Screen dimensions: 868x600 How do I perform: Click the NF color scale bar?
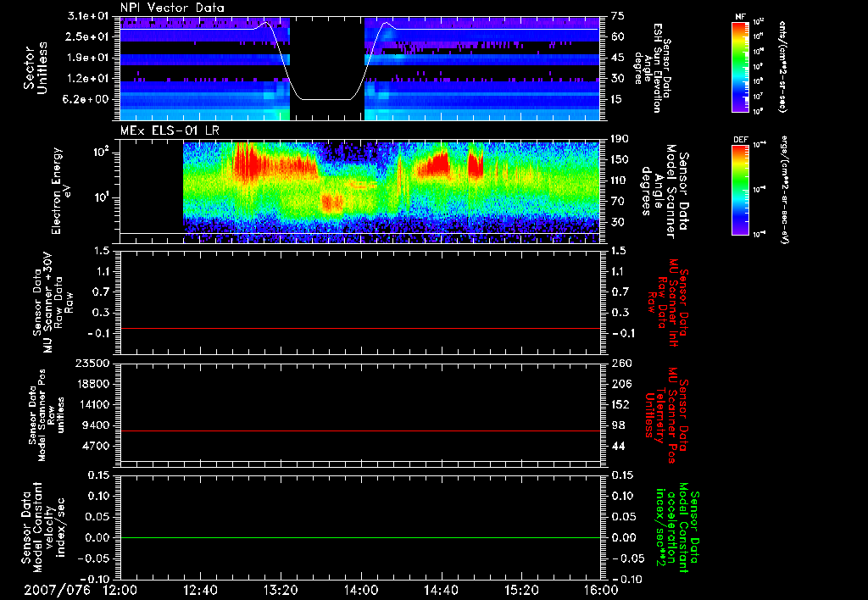pyautogui.click(x=741, y=66)
